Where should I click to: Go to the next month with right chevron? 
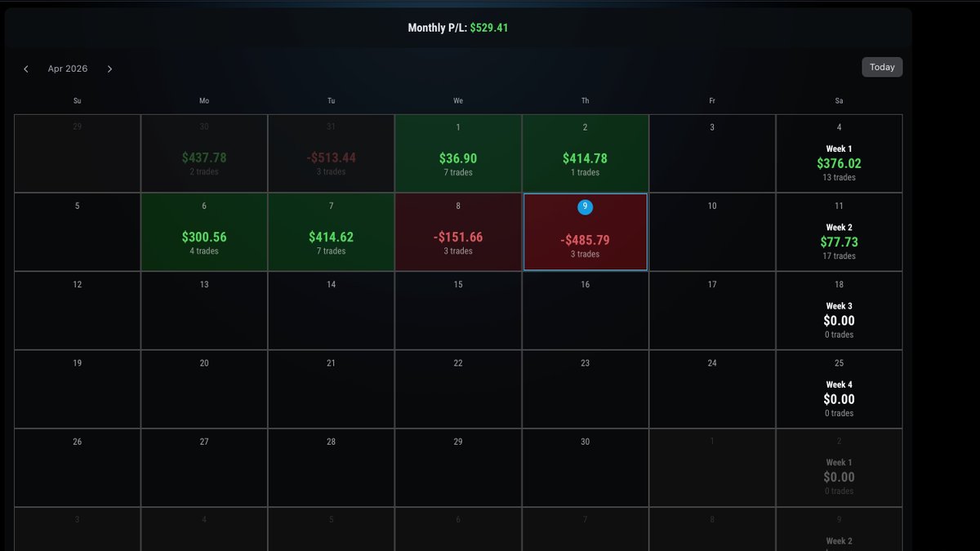click(109, 69)
